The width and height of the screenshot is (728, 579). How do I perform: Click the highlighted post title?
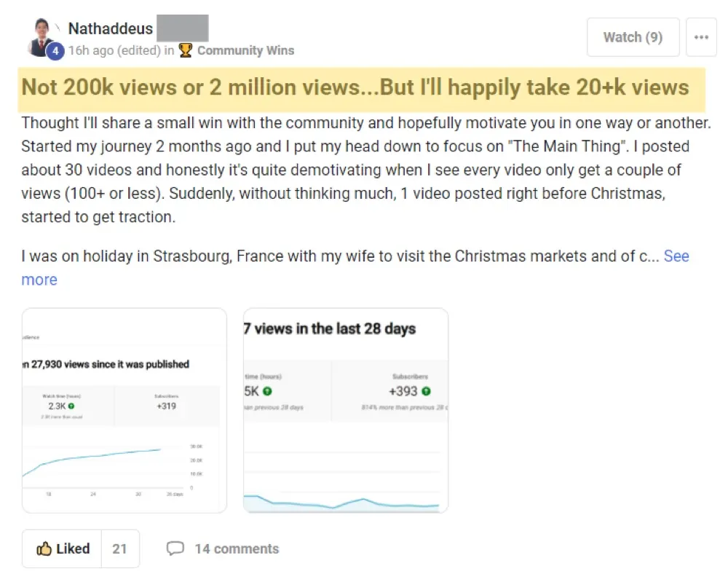355,87
